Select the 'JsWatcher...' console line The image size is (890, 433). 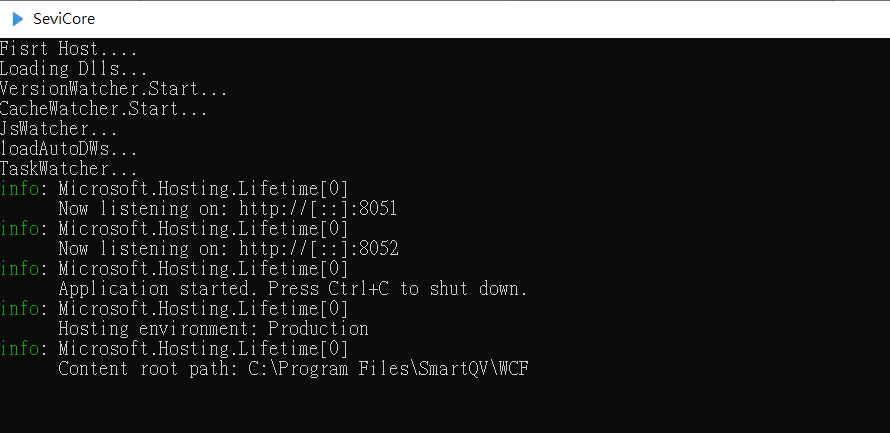59,129
